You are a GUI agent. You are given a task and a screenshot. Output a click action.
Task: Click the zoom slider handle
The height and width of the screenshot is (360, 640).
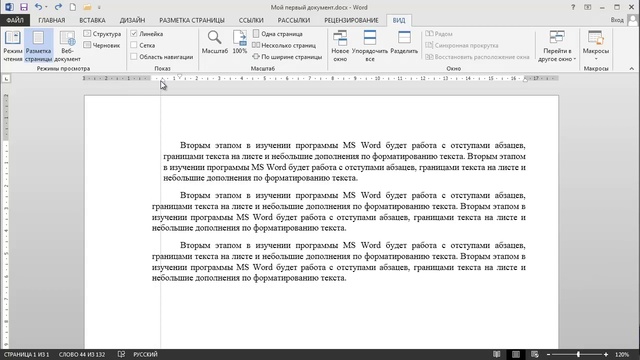[x=578, y=354]
